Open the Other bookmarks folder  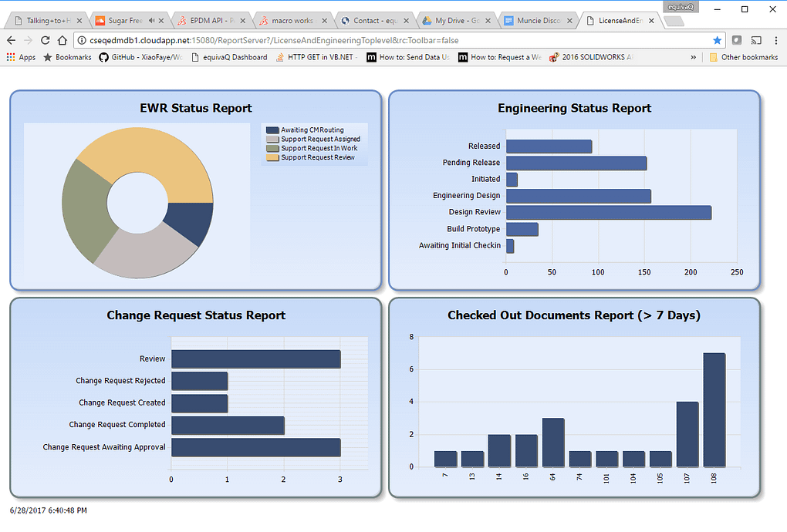(744, 57)
